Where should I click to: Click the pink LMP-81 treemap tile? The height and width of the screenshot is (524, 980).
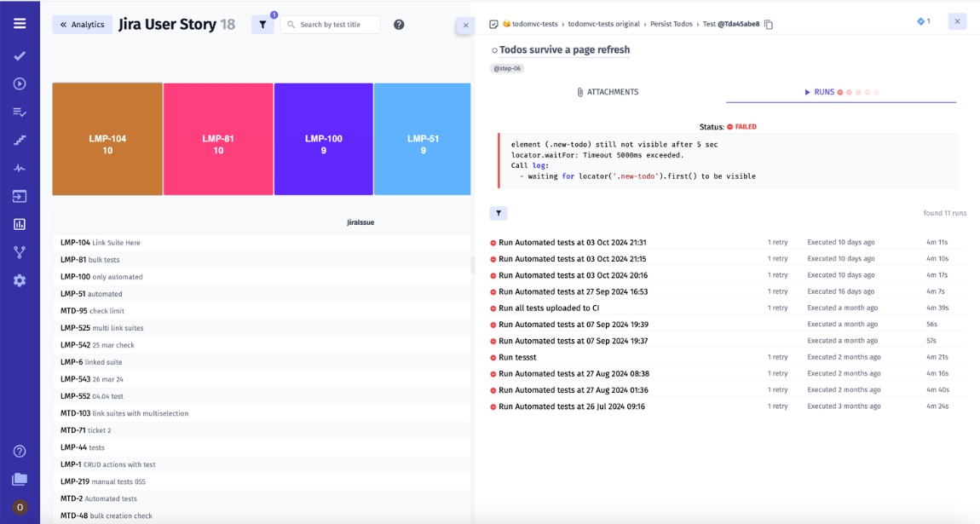click(x=218, y=140)
